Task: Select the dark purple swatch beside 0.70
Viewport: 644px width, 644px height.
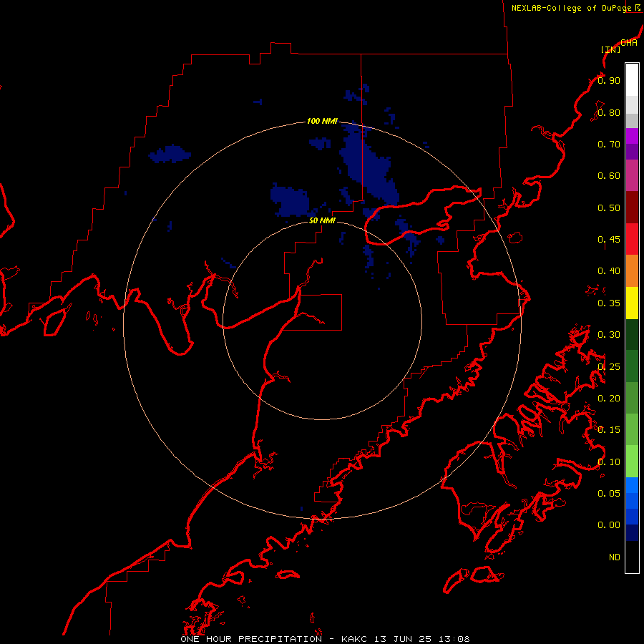Action: pos(632,152)
